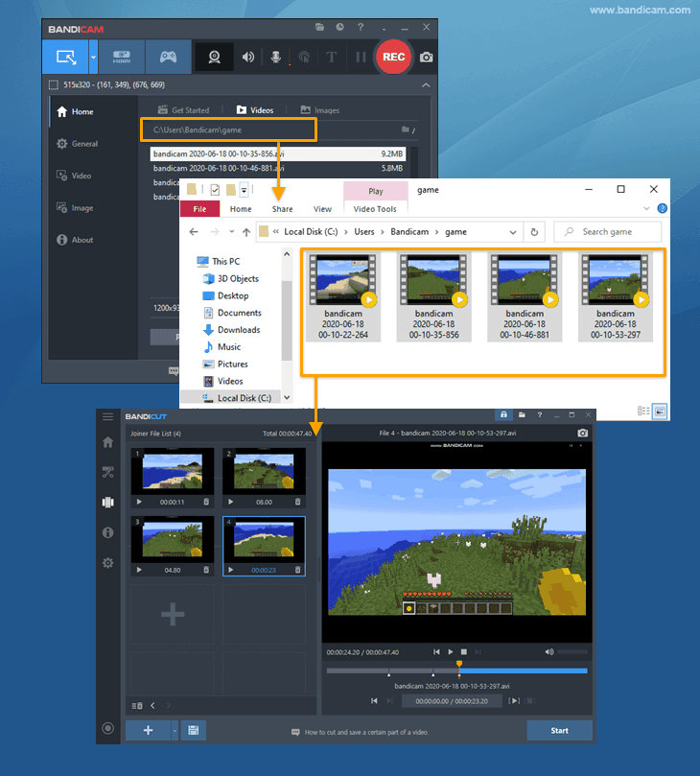Go to Bandicut home icon
Image resolution: width=700 pixels, height=776 pixels.
[107, 442]
